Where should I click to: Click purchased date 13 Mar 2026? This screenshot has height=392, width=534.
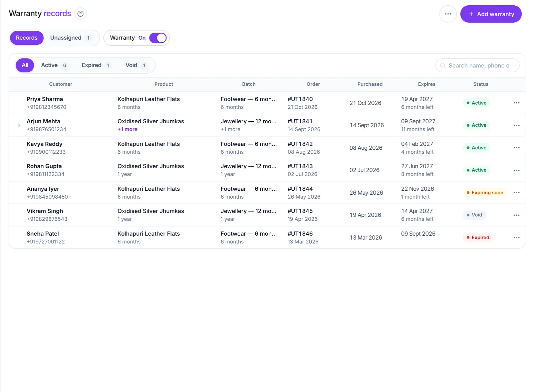366,238
